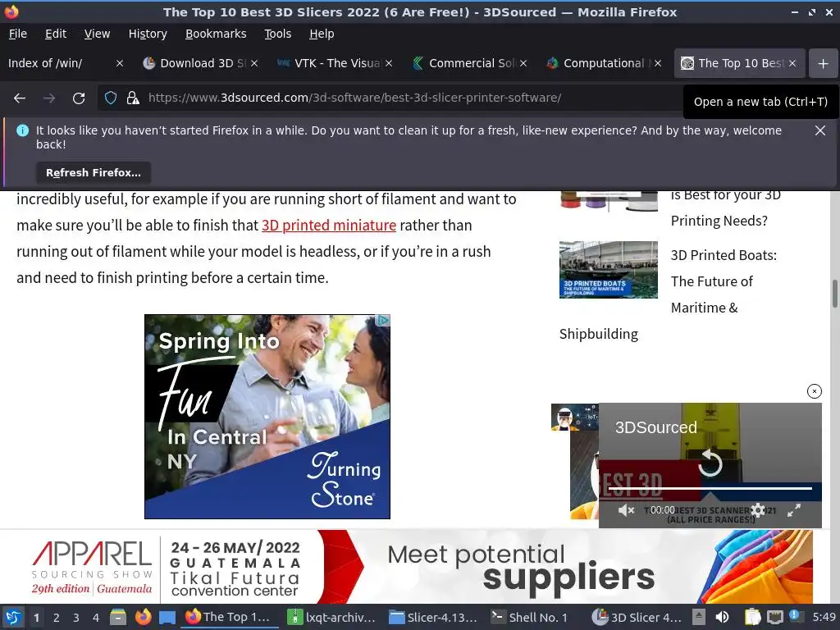
Task: Launch Firefox from panel quick launcher
Action: point(143,617)
